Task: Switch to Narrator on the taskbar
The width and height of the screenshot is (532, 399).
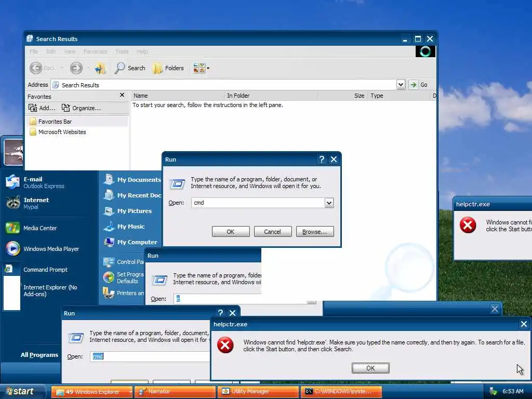Action: (175, 392)
